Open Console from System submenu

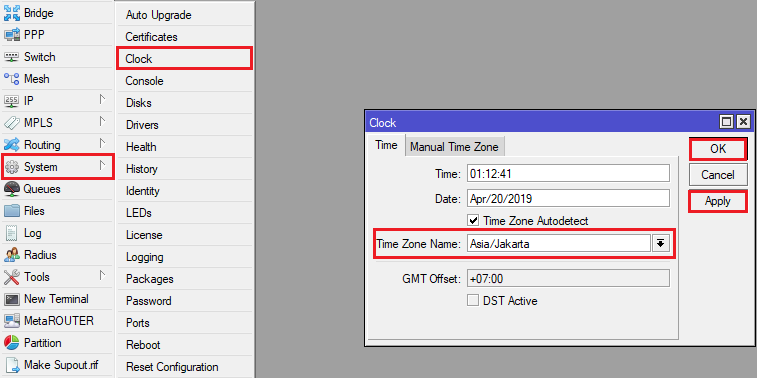click(184, 81)
